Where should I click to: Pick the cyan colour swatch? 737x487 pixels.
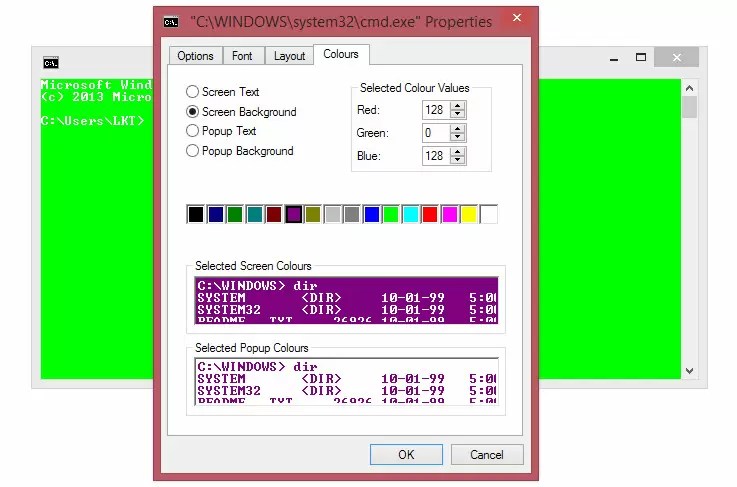[x=411, y=214]
